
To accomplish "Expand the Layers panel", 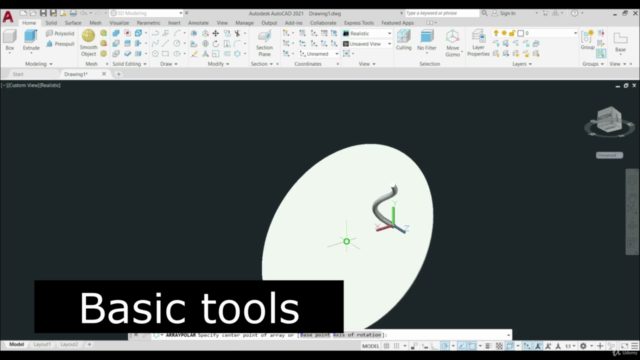I will pos(522,64).
